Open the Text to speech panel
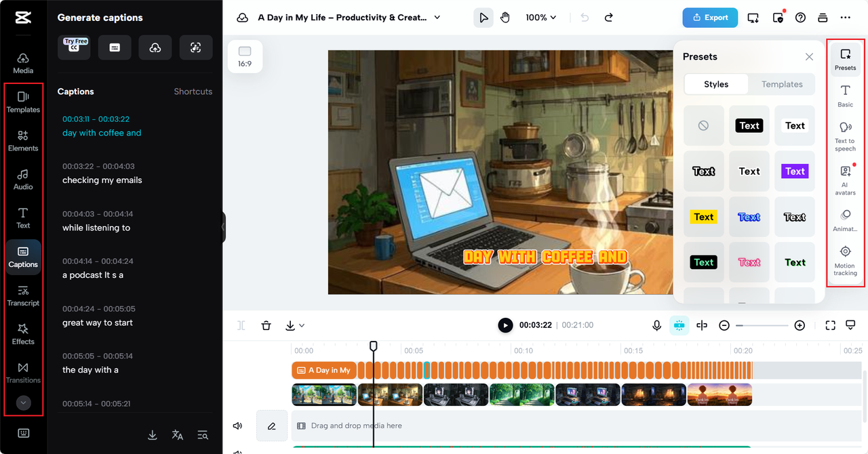The width and height of the screenshot is (868, 454). pos(845,134)
